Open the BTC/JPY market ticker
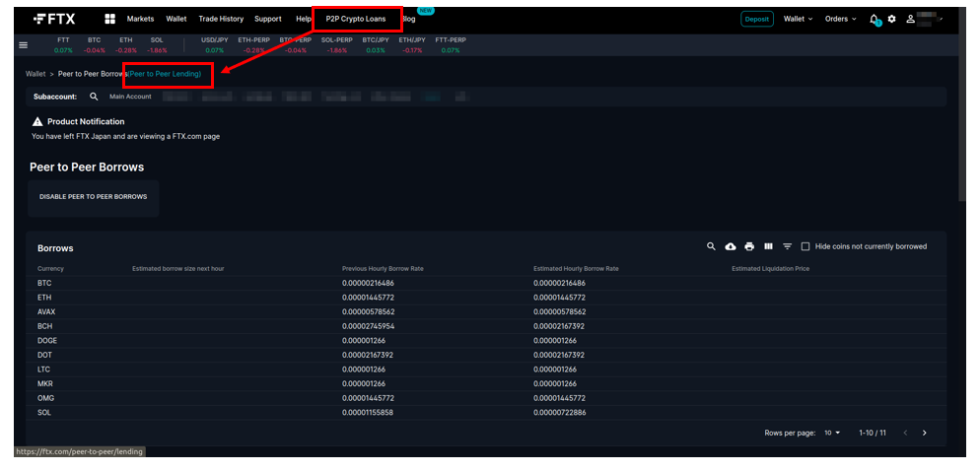 coord(376,44)
